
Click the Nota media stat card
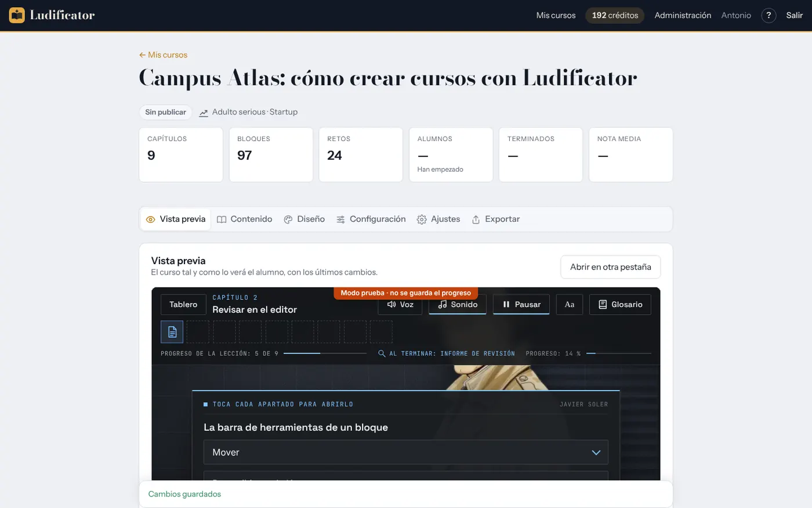pyautogui.click(x=630, y=155)
